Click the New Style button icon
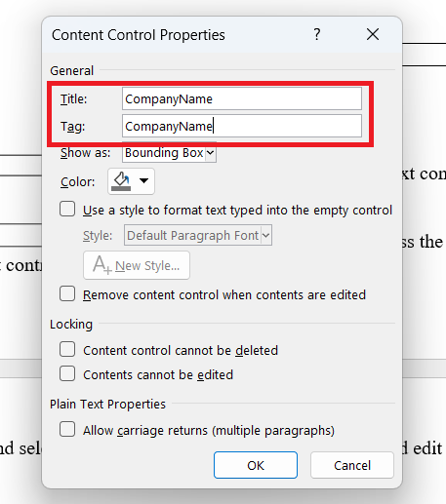The height and width of the screenshot is (504, 446). click(102, 265)
